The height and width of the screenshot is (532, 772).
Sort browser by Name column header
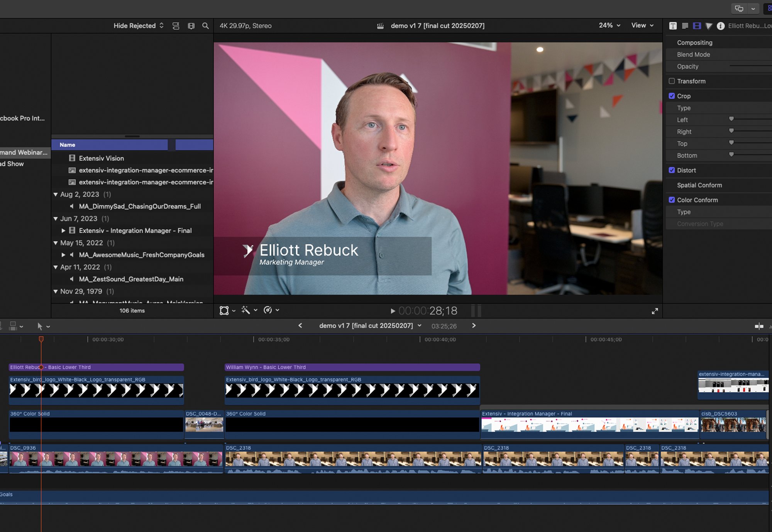pos(110,145)
